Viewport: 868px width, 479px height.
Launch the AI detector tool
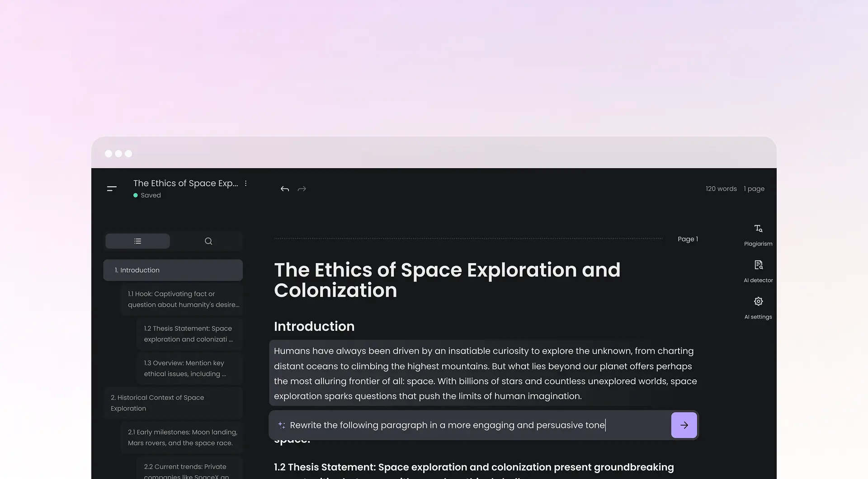tap(758, 271)
